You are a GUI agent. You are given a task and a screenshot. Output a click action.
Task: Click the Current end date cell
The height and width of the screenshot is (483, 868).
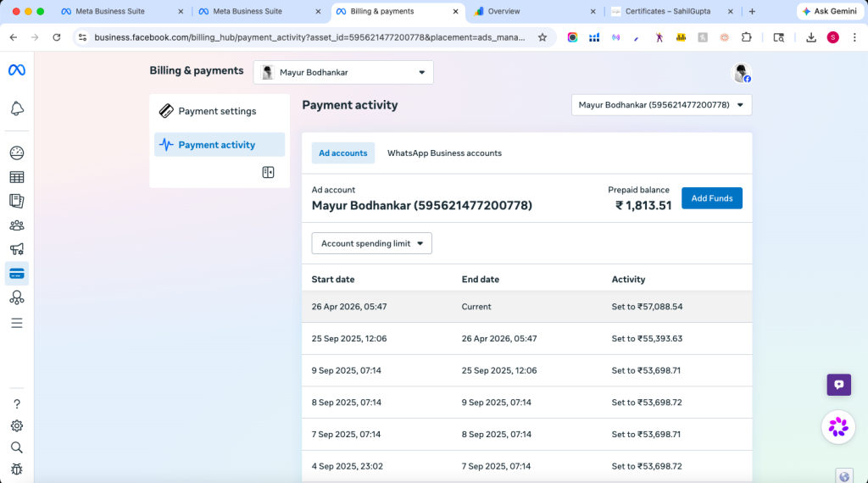pos(476,307)
